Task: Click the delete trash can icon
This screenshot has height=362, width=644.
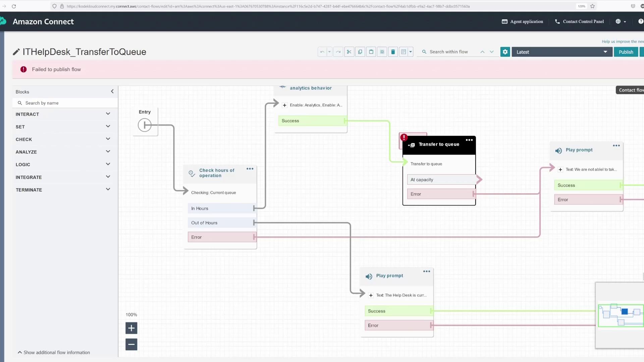Action: (x=393, y=52)
